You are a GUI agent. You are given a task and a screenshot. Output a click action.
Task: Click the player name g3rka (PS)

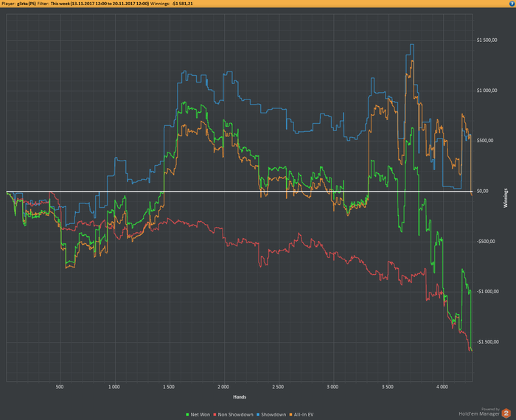pos(27,4)
